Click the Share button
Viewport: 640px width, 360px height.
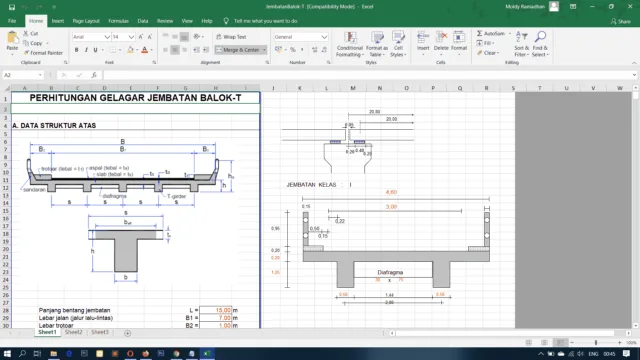click(x=621, y=21)
